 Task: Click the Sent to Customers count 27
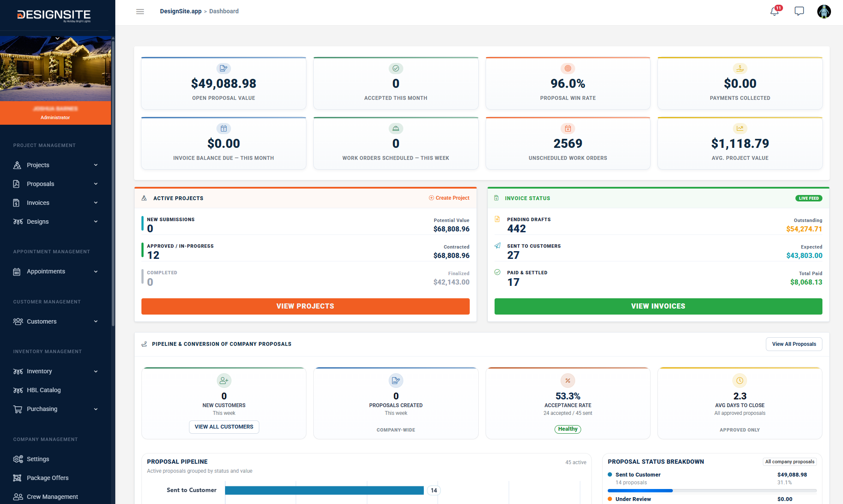pyautogui.click(x=513, y=255)
